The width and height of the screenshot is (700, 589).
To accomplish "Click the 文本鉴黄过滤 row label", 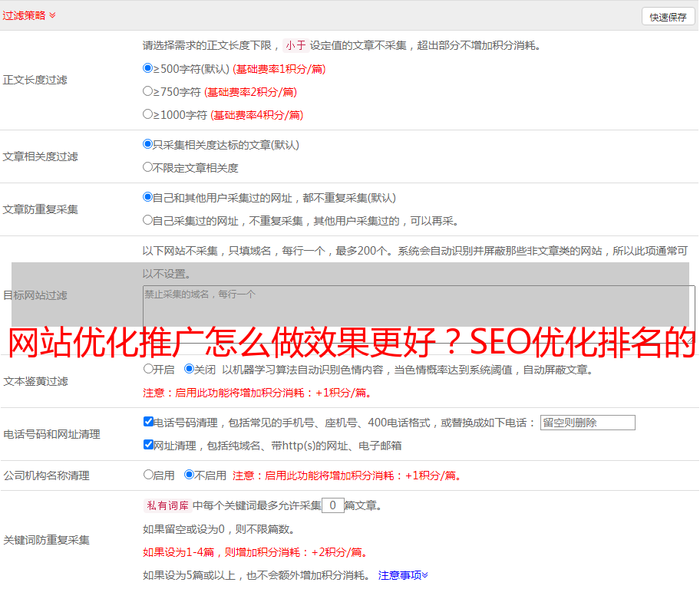I will click(x=36, y=381).
